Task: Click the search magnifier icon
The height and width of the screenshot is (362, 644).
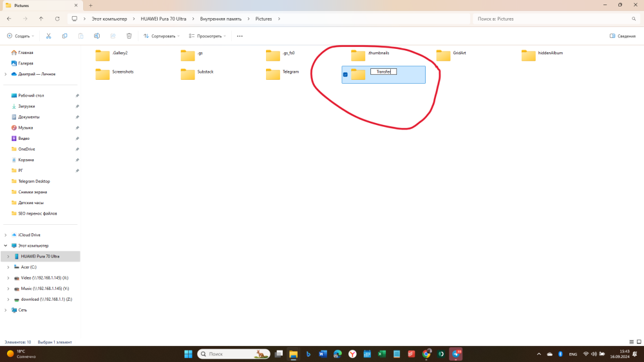Action: pyautogui.click(x=634, y=19)
